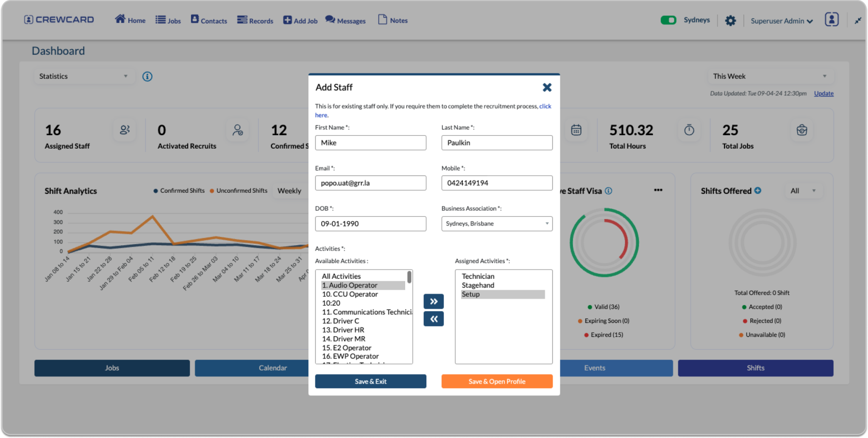Open the user profile card icon
Screen dimensions: 868x438
[x=832, y=19]
